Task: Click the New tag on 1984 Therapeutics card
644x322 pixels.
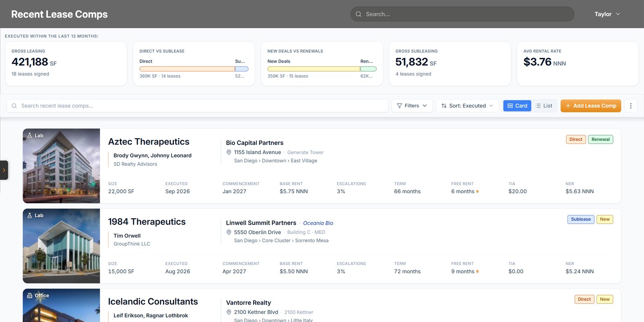Action: tap(605, 219)
